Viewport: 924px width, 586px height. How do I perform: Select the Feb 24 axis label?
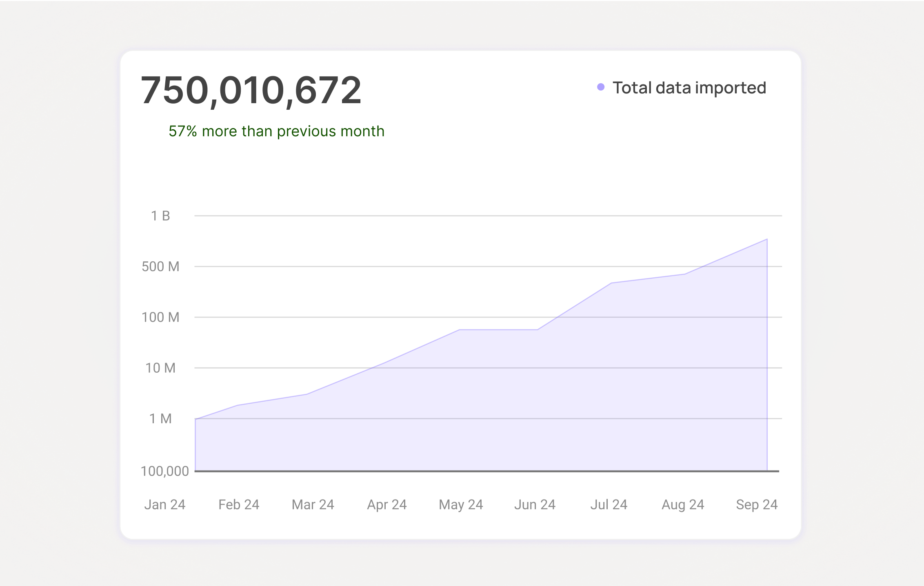click(x=239, y=504)
